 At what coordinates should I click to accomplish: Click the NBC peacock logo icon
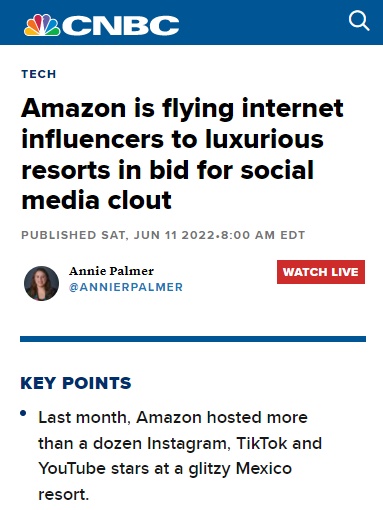pyautogui.click(x=42, y=25)
